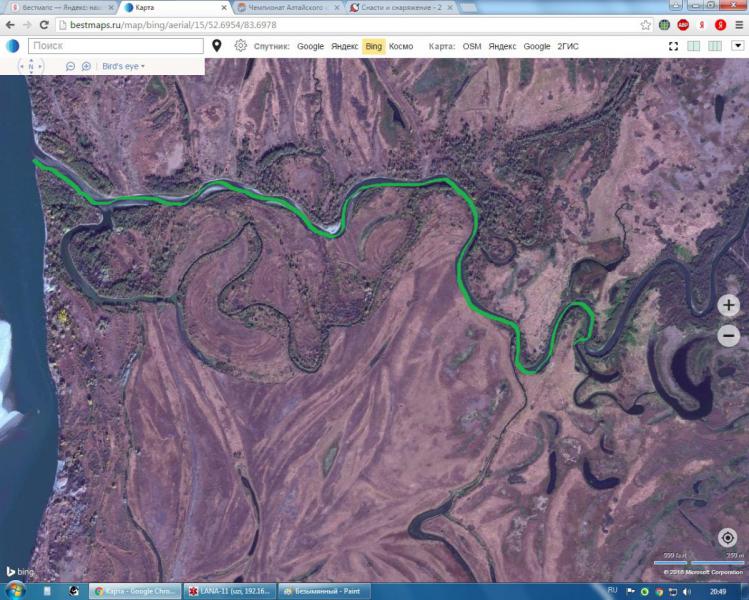Viewport: 749px width, 600px height.
Task: Enter fullscreen map mode
Action: pos(674,46)
